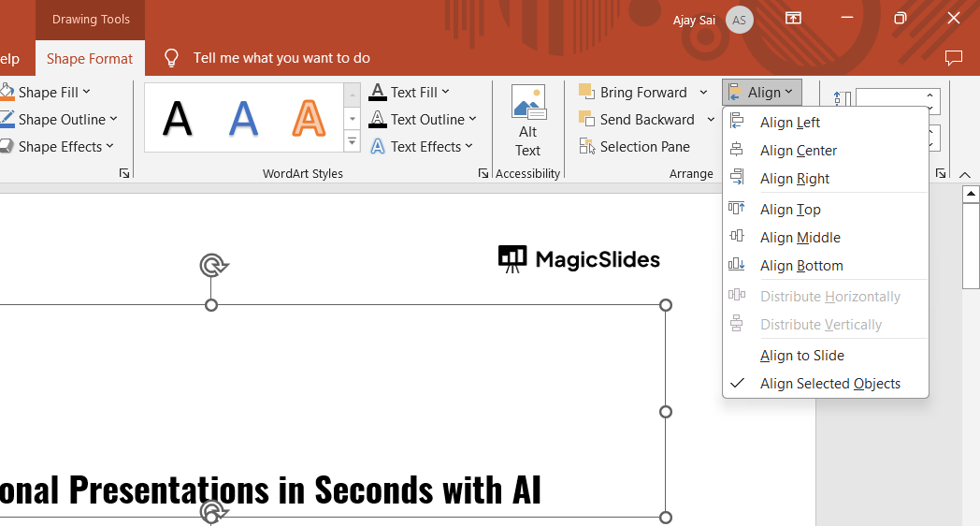
Task: Choose Align Bottom menu item
Action: (x=825, y=265)
